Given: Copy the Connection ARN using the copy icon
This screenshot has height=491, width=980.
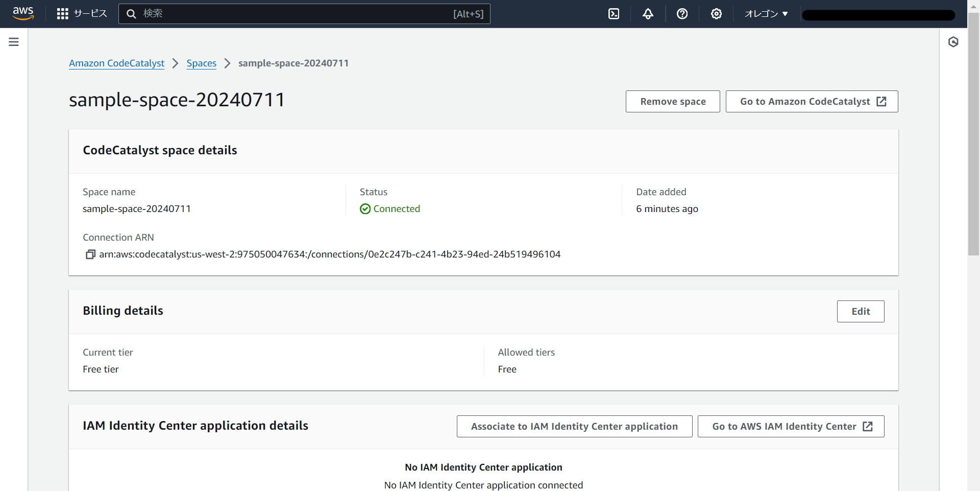Looking at the screenshot, I should point(90,254).
